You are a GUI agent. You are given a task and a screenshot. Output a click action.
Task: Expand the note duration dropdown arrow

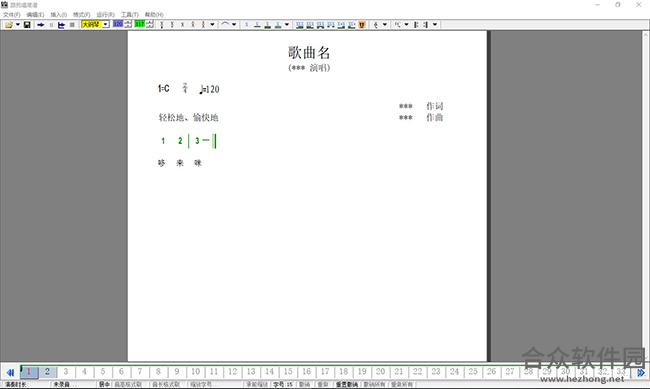point(286,25)
